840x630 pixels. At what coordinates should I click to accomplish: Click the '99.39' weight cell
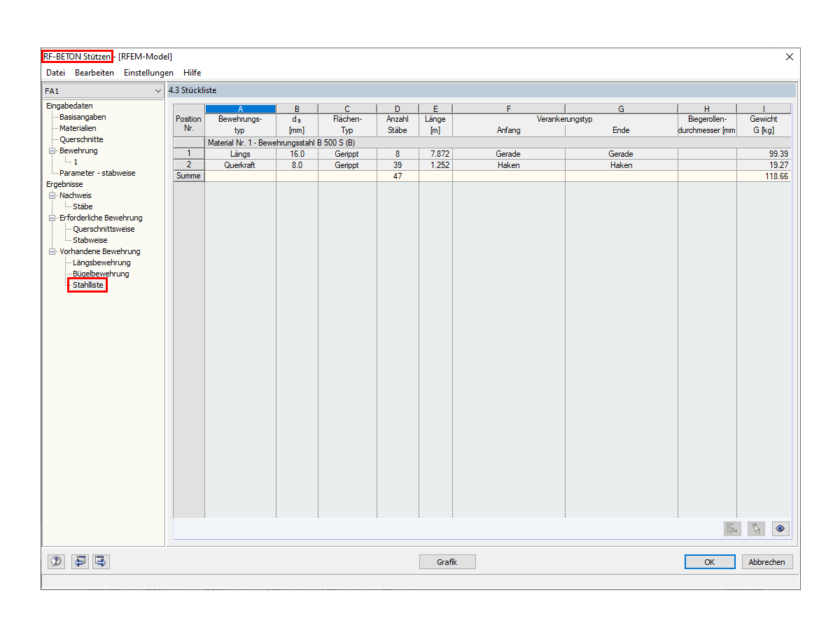[764, 154]
